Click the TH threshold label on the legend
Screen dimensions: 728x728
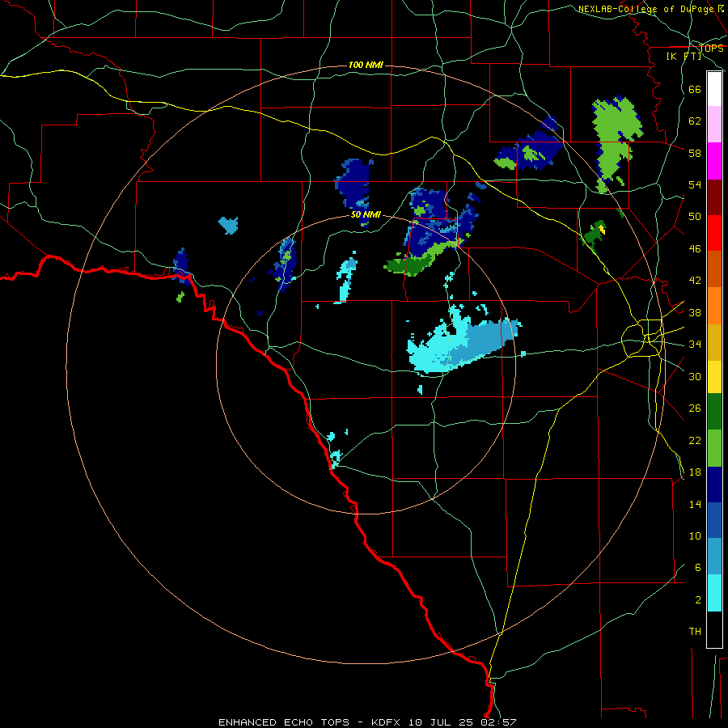click(x=695, y=632)
